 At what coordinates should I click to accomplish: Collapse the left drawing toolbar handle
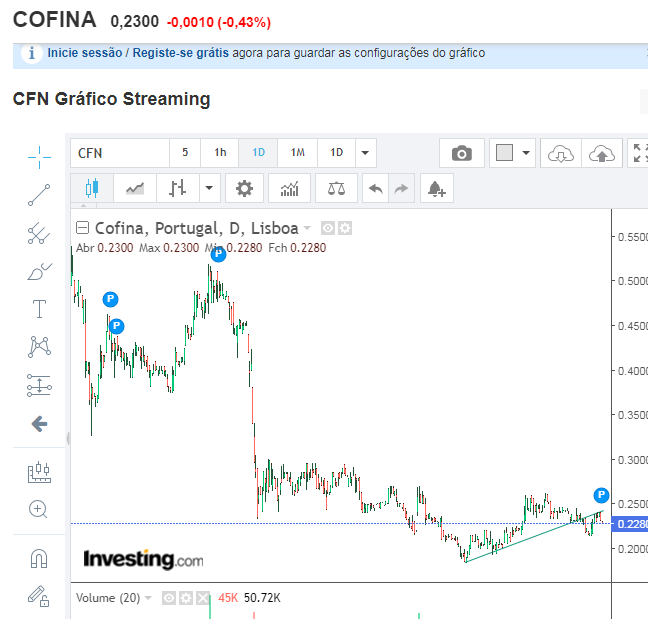pos(68,438)
